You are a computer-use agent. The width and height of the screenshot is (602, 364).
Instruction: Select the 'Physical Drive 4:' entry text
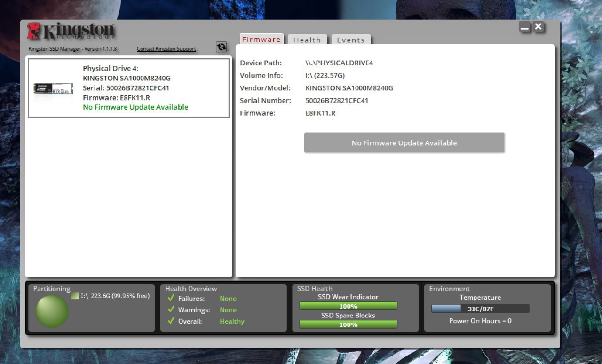111,68
